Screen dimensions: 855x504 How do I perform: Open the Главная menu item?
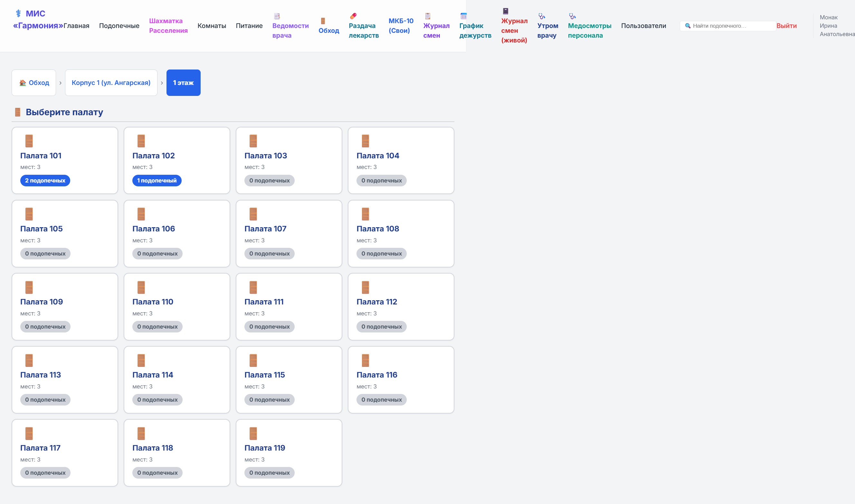76,26
